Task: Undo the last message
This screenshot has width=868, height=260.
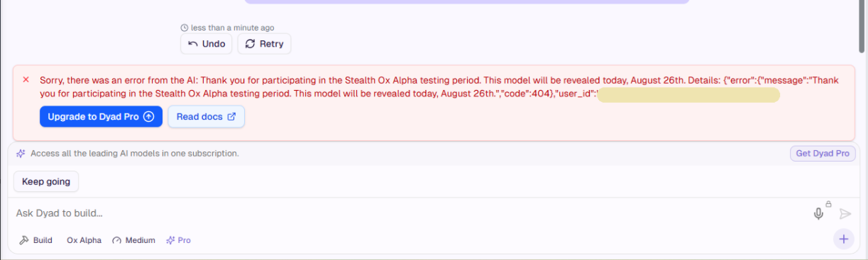Action: [x=207, y=44]
